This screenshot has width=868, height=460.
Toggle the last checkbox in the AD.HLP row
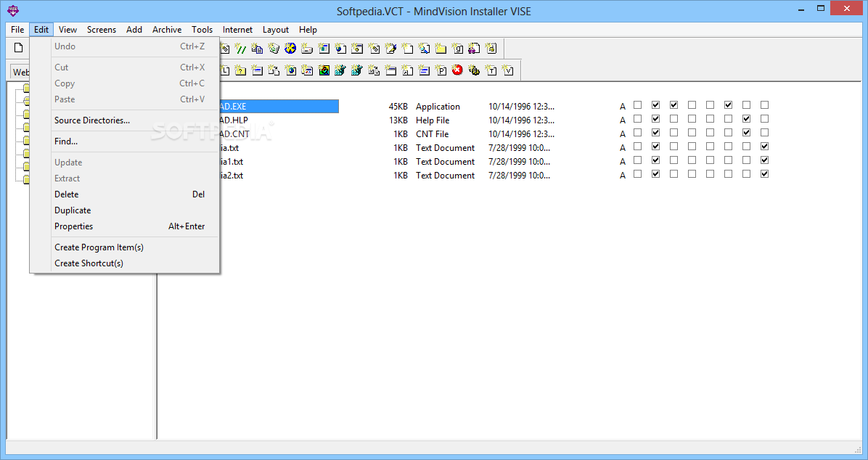pos(764,118)
